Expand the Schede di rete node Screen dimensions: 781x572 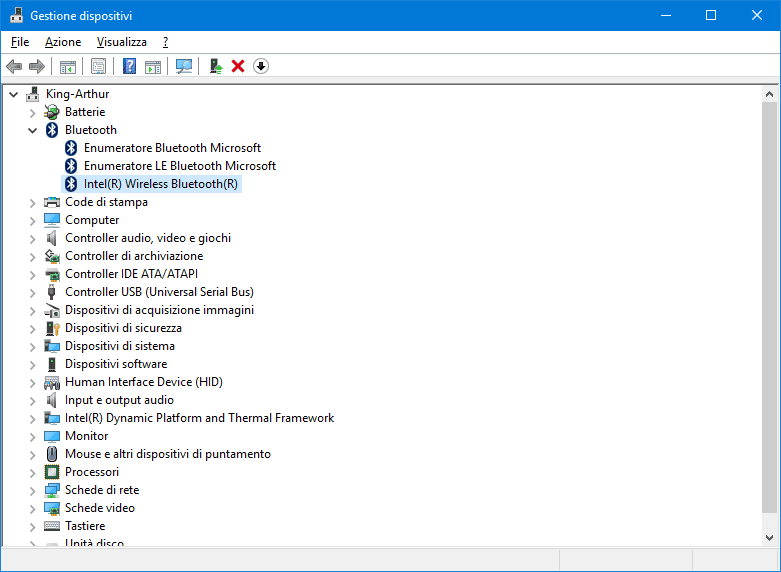click(33, 490)
